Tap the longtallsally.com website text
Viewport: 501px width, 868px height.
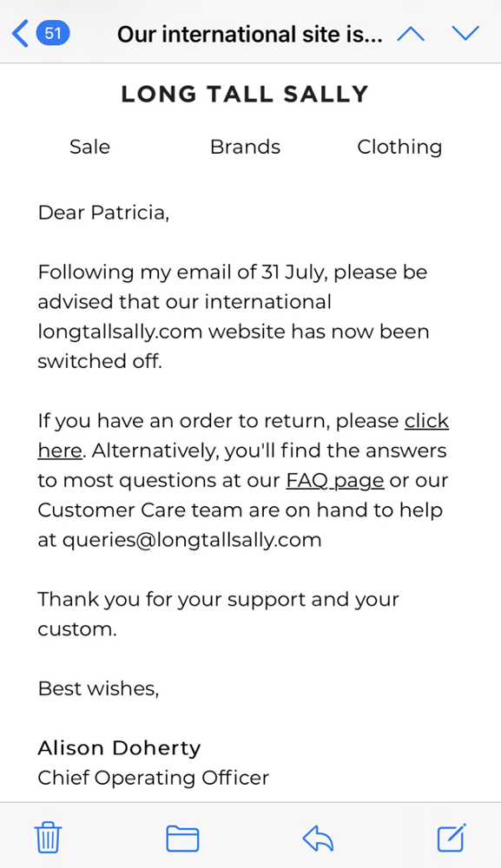point(120,332)
